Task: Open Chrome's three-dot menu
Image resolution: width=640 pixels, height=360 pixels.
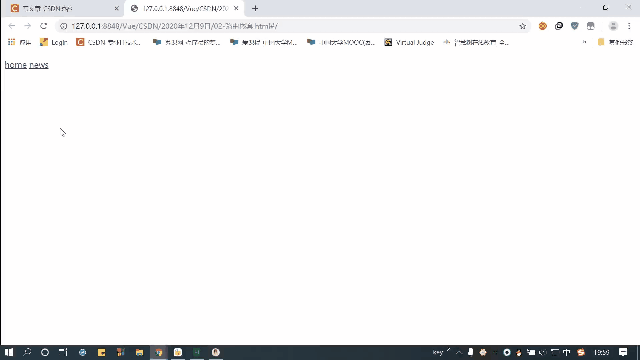Action: point(629,26)
